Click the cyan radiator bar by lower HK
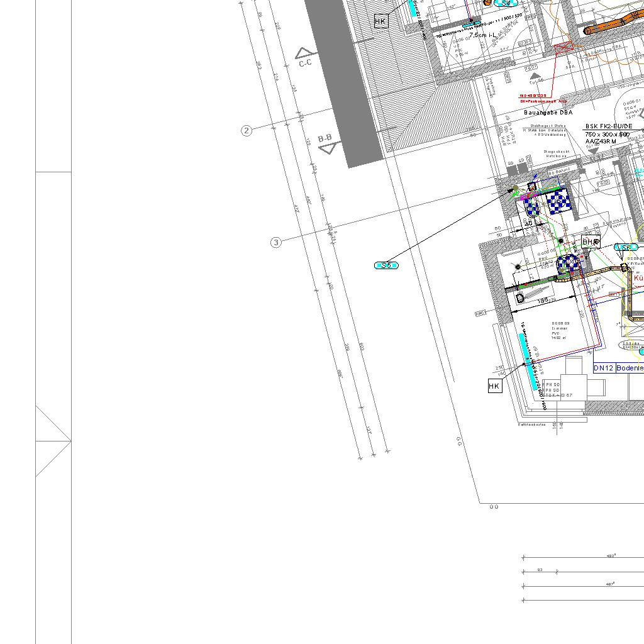Image resolution: width=644 pixels, height=644 pixels. click(528, 362)
